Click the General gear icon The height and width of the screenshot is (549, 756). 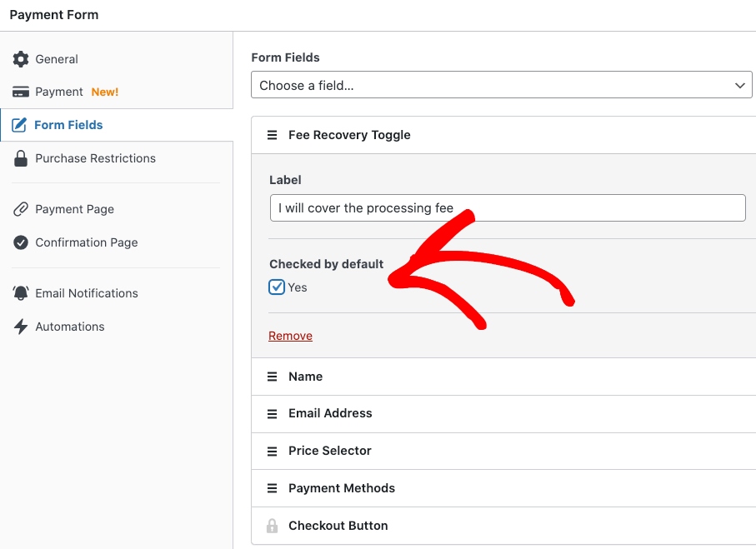point(21,59)
